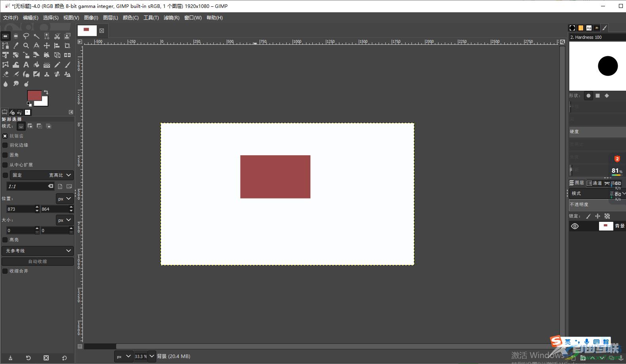Switch to the 通道 channels tab
626x364 pixels.
(x=594, y=183)
